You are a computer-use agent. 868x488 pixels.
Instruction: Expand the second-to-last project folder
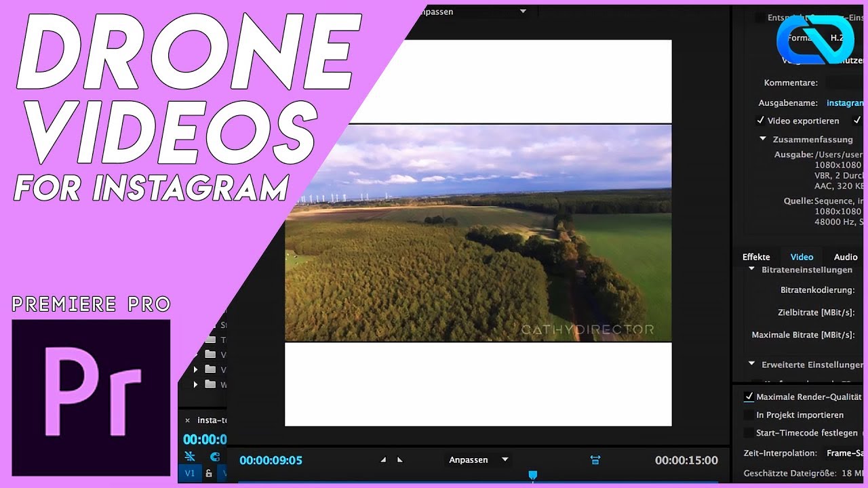(197, 369)
